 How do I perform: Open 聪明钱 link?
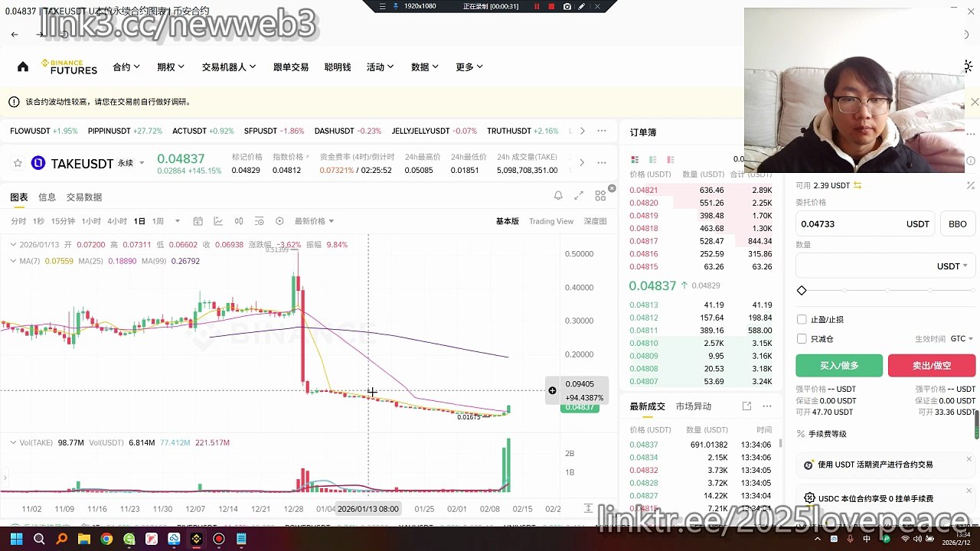click(338, 67)
